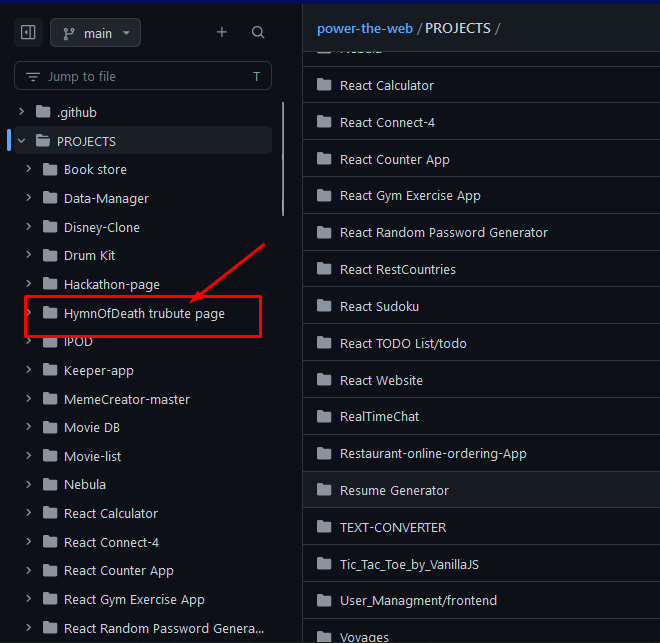
Task: Open Restaurant-online-ordering-App folder
Action: pyautogui.click(x=433, y=454)
